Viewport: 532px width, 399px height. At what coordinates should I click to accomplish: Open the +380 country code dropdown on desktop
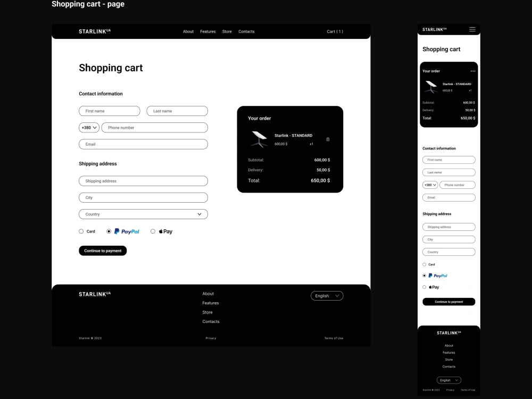point(89,128)
